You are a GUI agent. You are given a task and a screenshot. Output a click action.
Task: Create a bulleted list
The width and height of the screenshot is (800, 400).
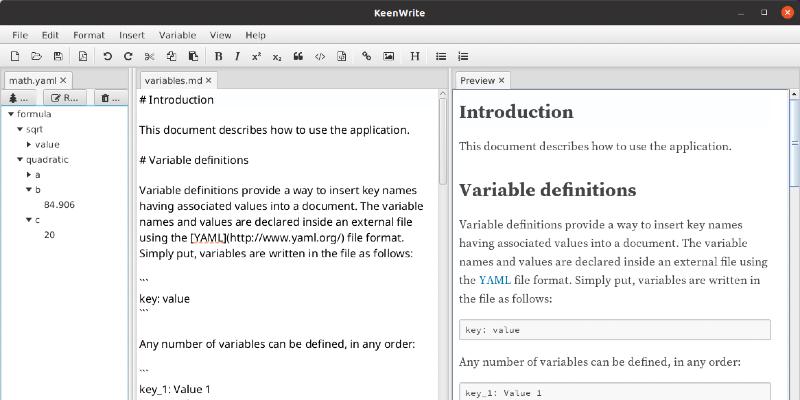[441, 56]
